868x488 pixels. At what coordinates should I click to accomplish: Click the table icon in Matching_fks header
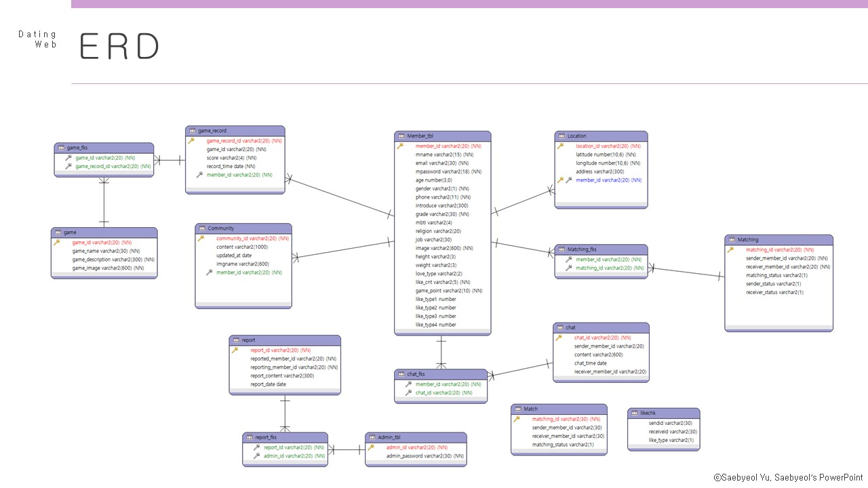coord(561,249)
